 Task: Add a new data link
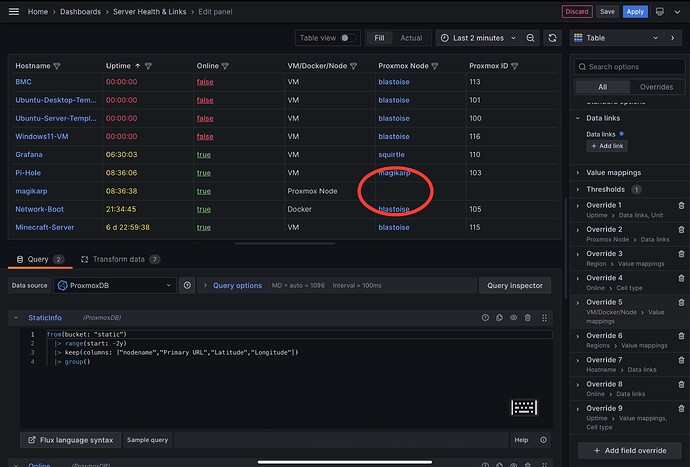607,146
